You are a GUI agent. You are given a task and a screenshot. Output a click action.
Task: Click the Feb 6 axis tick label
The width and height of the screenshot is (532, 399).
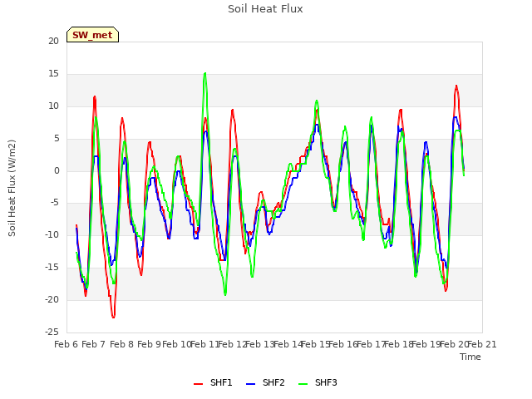pyautogui.click(x=66, y=345)
